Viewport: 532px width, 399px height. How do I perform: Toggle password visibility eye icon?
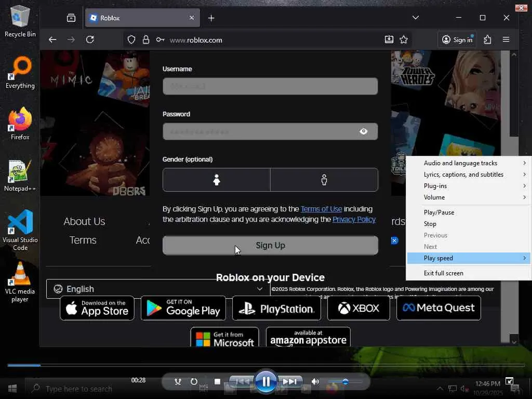(x=363, y=131)
